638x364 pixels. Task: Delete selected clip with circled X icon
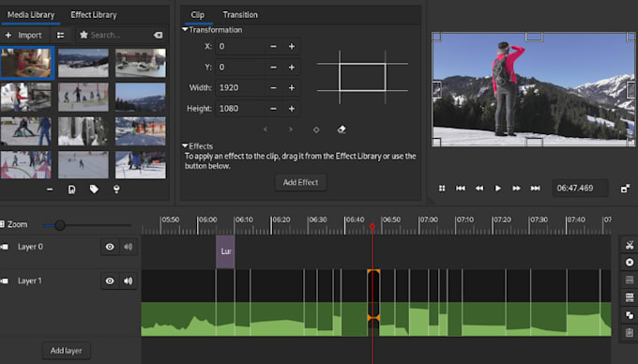629,263
